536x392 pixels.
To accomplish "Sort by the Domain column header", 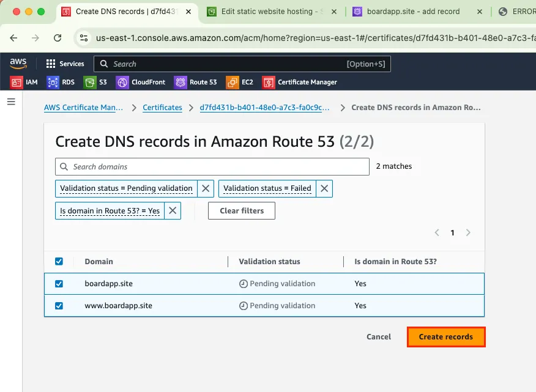I will click(x=99, y=262).
